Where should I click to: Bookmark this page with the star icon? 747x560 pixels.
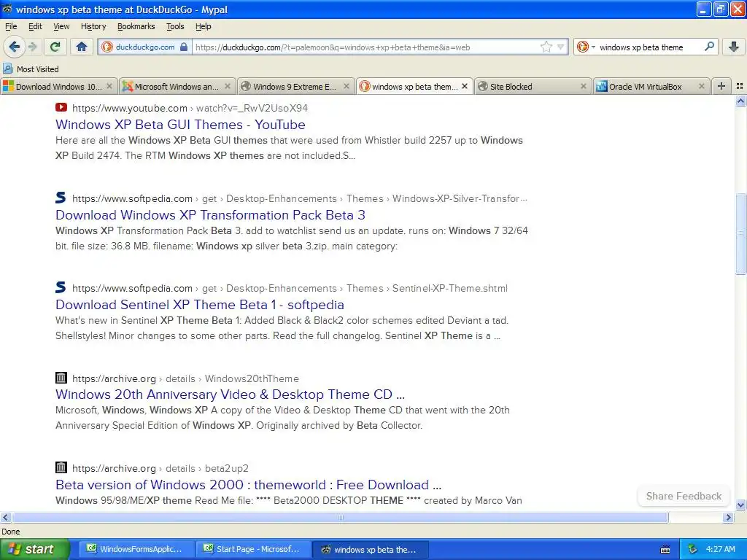click(x=546, y=47)
